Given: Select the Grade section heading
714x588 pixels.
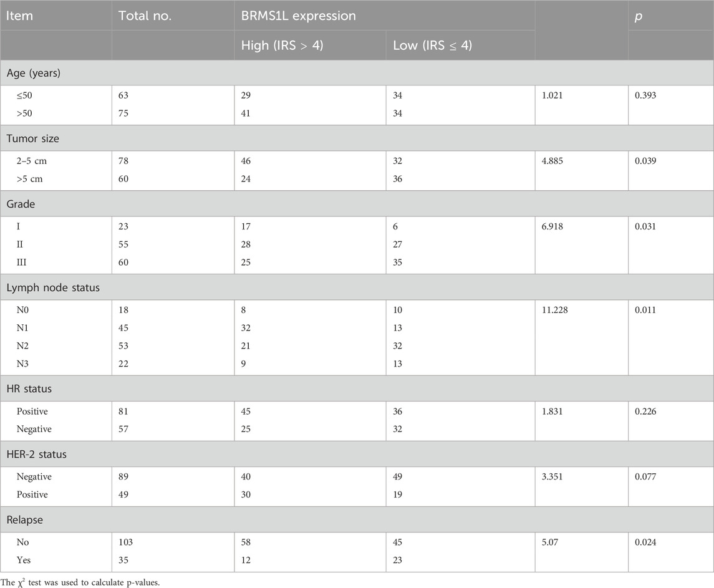Looking at the screenshot, I should pyautogui.click(x=21, y=204).
